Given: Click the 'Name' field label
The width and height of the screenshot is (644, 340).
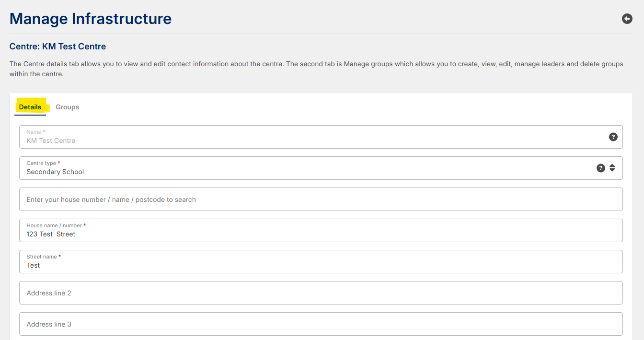Looking at the screenshot, I should [x=34, y=132].
